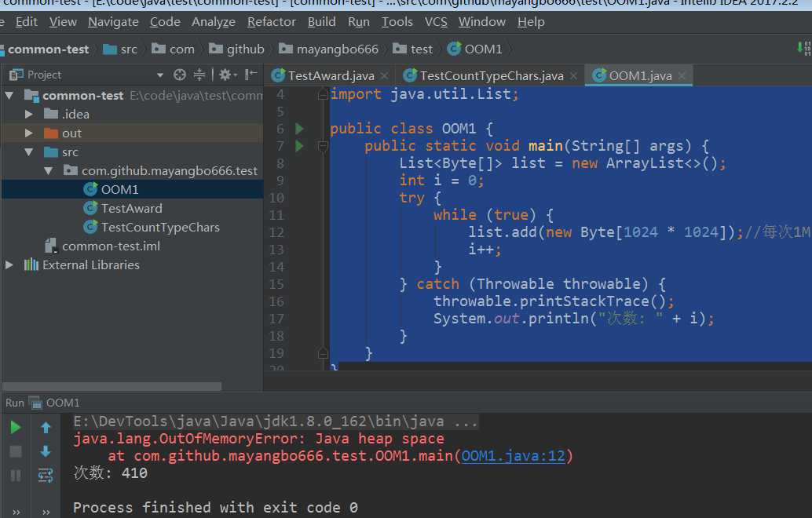Select OOM1 run configuration tab
The height and width of the screenshot is (518, 812).
click(x=54, y=403)
